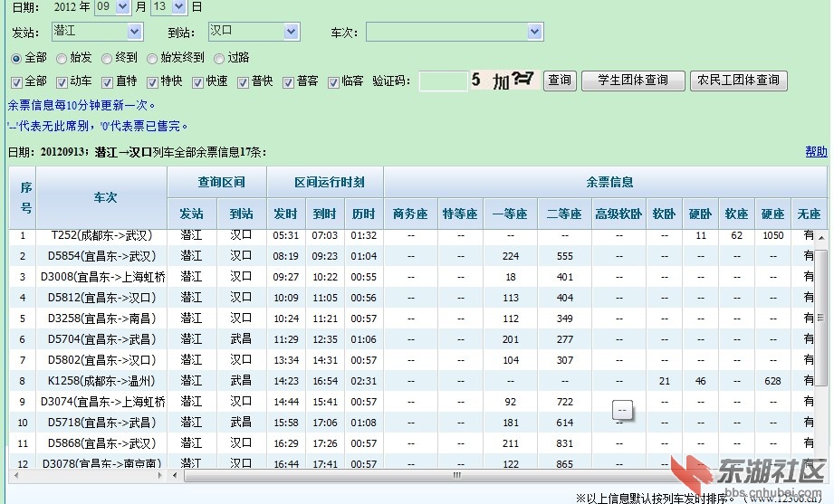834x504 pixels.
Task: Toggle the 全部 train type checkbox
Action: (x=16, y=82)
